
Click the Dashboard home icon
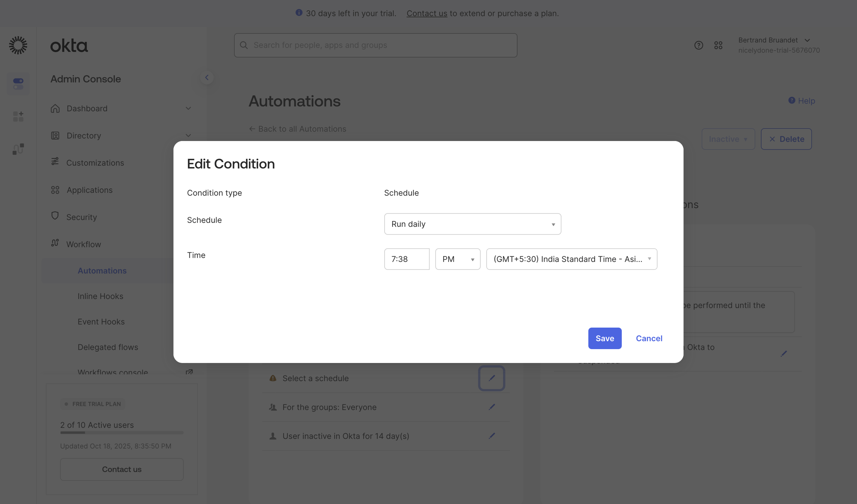point(55,108)
